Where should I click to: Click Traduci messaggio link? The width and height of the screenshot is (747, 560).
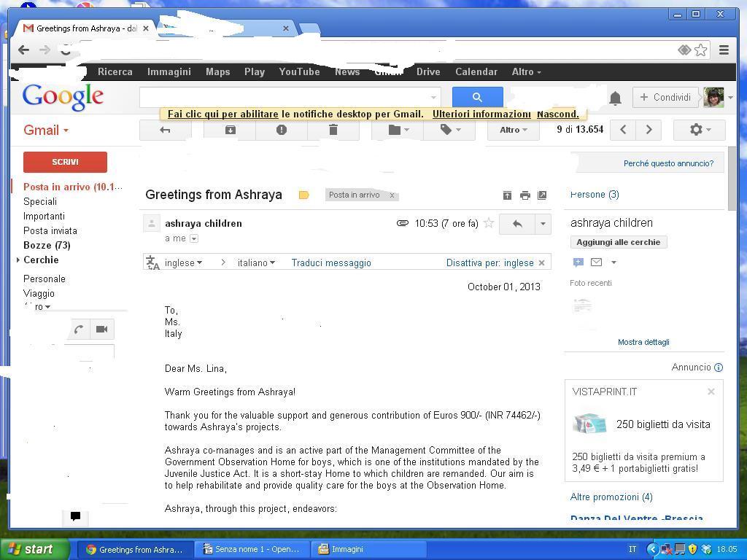(331, 262)
